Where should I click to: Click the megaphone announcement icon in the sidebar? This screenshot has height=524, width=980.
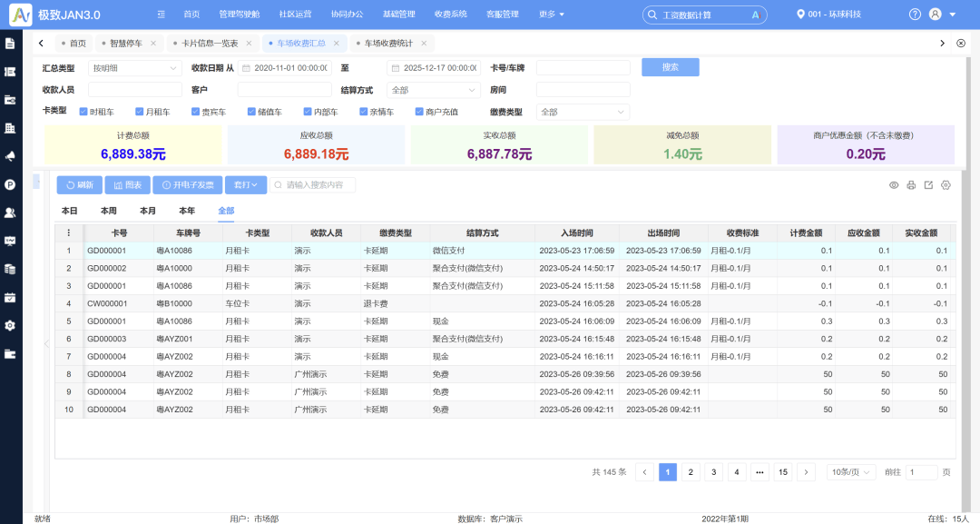11,156
